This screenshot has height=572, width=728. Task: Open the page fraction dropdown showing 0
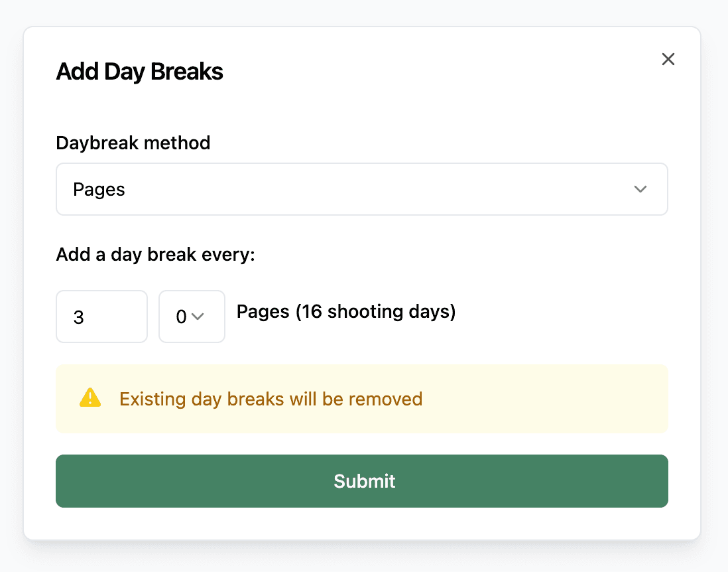[x=192, y=317]
